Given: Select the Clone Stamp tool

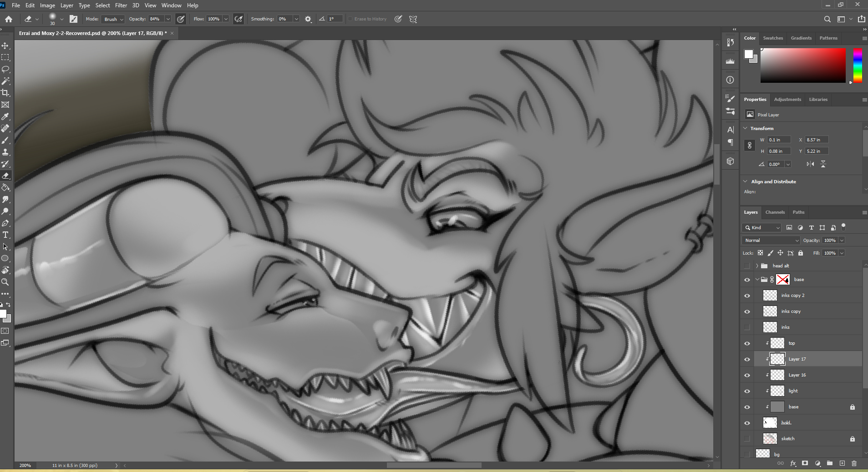Looking at the screenshot, I should click(x=5, y=152).
